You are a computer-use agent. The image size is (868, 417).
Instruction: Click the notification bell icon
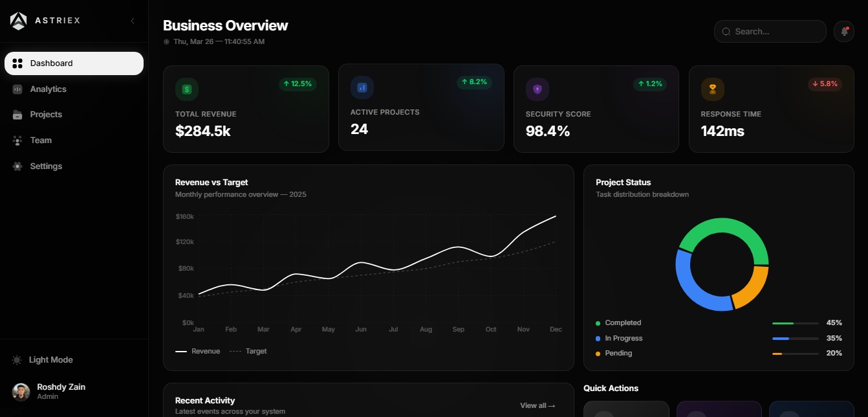pyautogui.click(x=844, y=31)
